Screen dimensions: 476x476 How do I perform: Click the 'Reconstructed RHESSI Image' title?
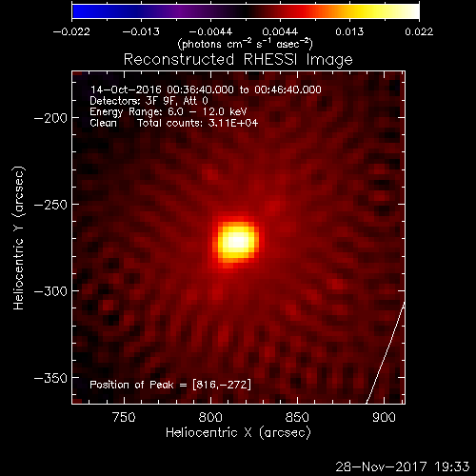click(238, 59)
